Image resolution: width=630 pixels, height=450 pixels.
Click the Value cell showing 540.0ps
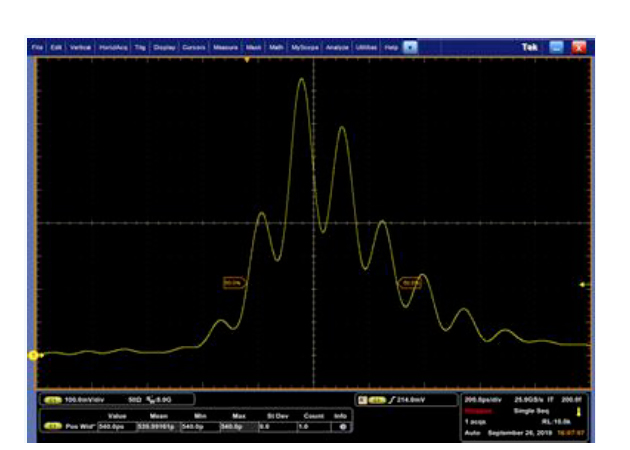117,427
